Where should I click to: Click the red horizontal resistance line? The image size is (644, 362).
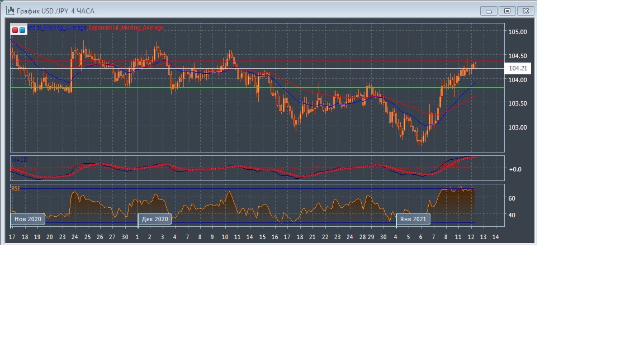[x=335, y=60]
